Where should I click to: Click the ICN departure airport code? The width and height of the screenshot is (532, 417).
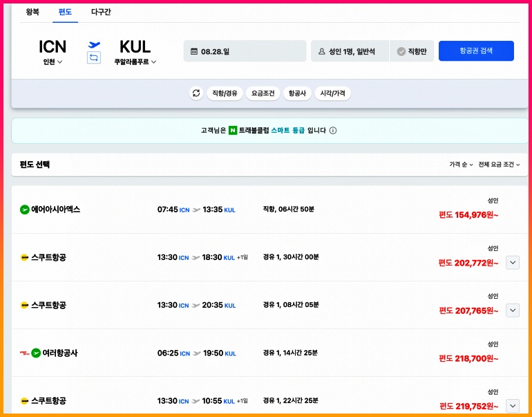[53, 47]
